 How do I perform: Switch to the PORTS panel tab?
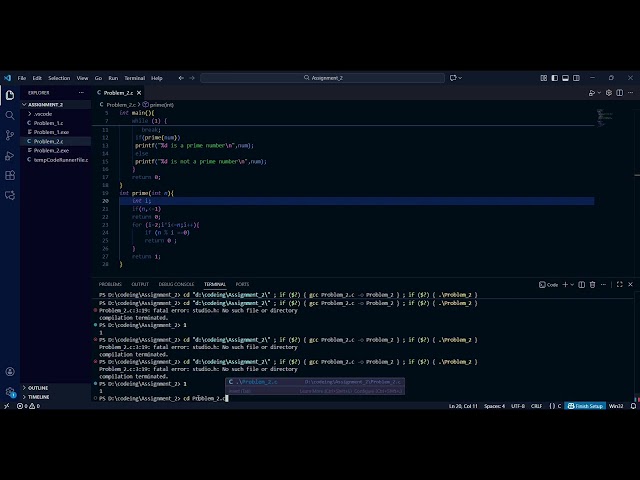click(242, 284)
